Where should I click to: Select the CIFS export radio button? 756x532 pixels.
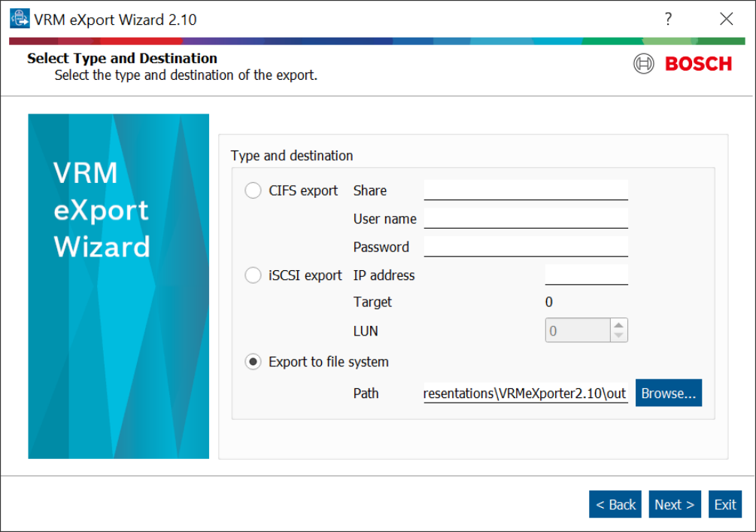coord(254,191)
